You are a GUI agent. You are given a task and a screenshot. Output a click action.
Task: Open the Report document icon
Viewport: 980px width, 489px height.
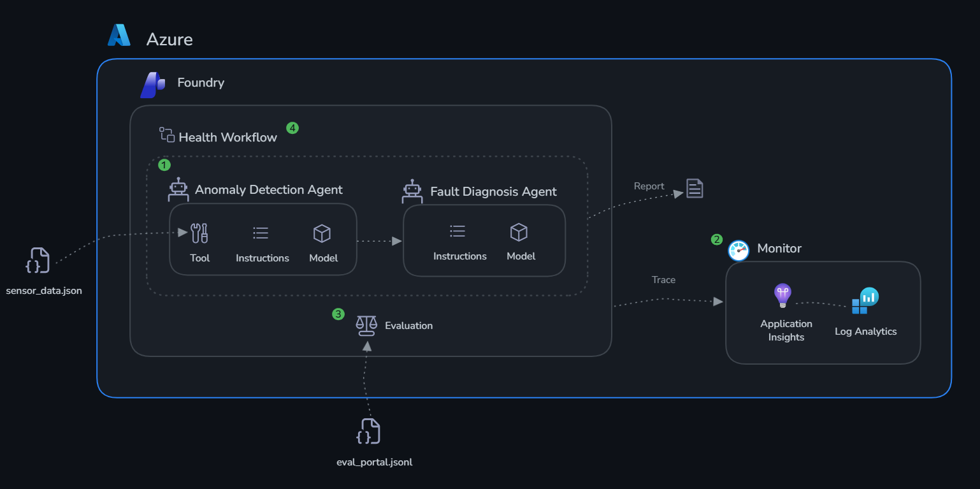click(695, 189)
